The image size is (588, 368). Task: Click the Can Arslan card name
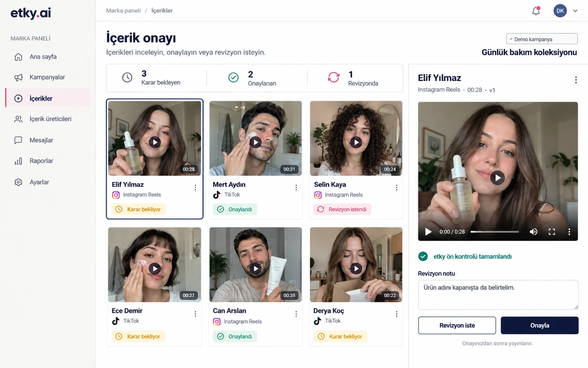229,311
